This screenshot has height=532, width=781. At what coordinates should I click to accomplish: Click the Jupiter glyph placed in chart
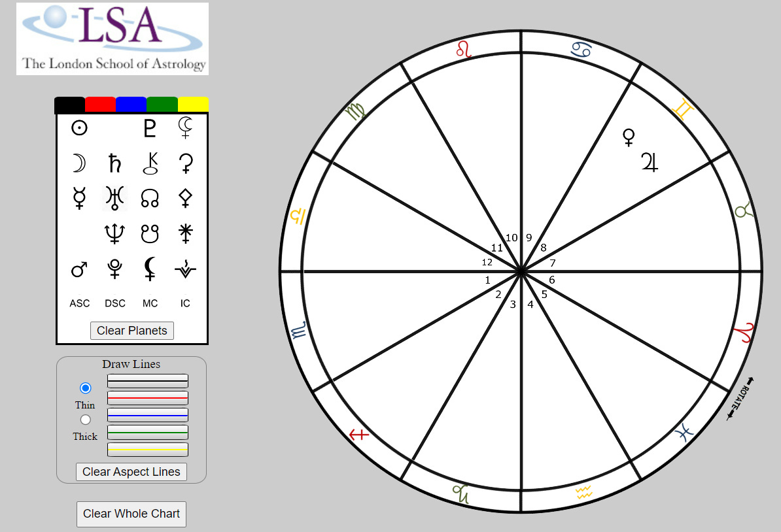[650, 162]
